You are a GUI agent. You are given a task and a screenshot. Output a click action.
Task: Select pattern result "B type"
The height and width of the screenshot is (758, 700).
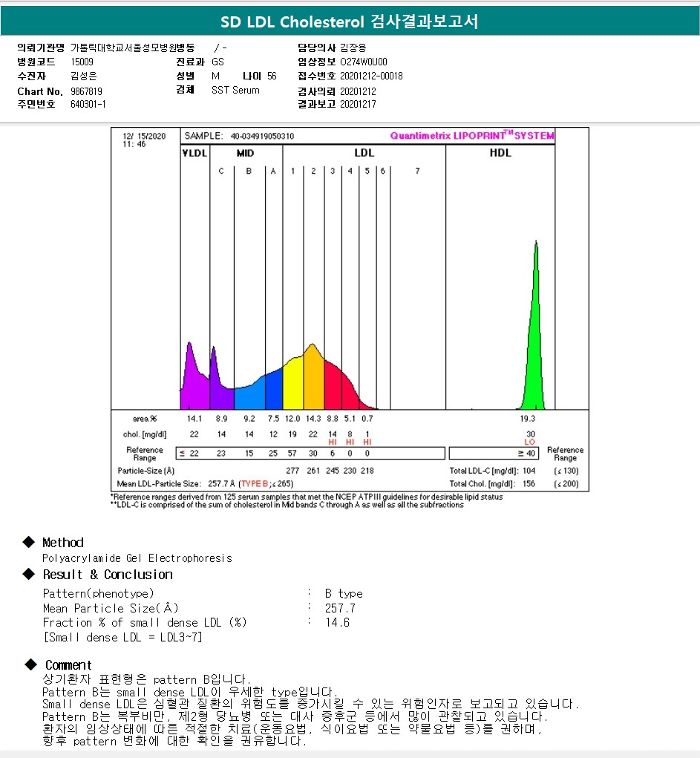click(344, 593)
